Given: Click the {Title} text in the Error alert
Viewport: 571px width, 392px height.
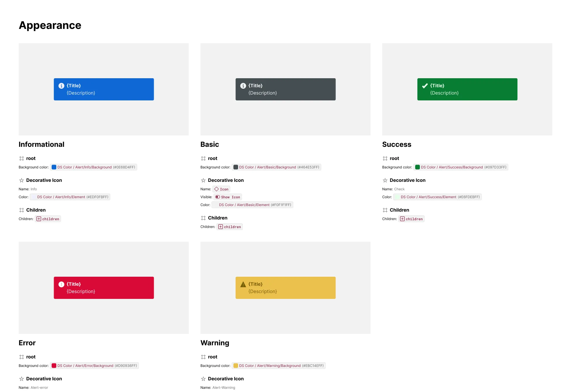Looking at the screenshot, I should (x=74, y=284).
